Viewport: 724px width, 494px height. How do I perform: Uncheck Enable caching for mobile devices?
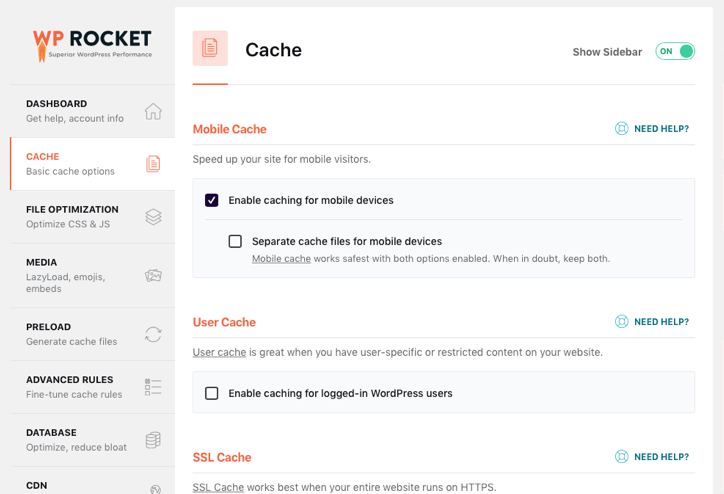click(212, 200)
